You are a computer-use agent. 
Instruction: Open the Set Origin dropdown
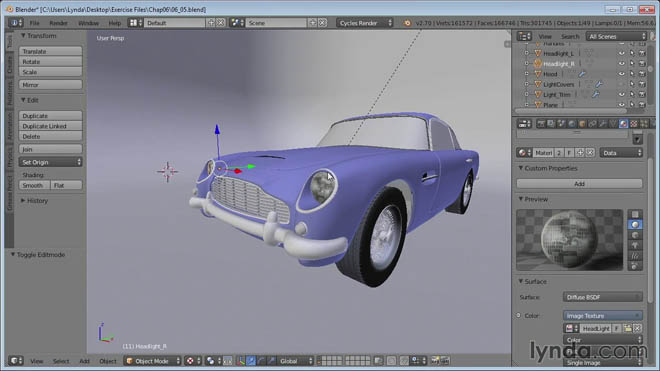pyautogui.click(x=50, y=162)
